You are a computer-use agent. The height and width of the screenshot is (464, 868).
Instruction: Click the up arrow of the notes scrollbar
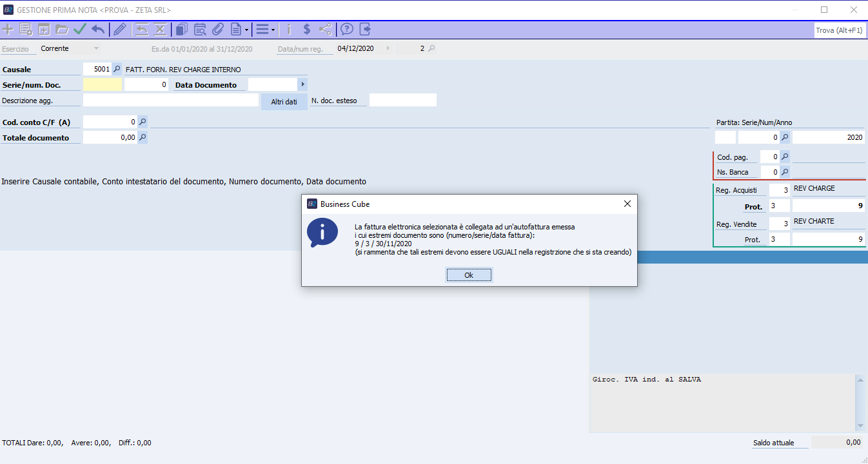(x=860, y=380)
